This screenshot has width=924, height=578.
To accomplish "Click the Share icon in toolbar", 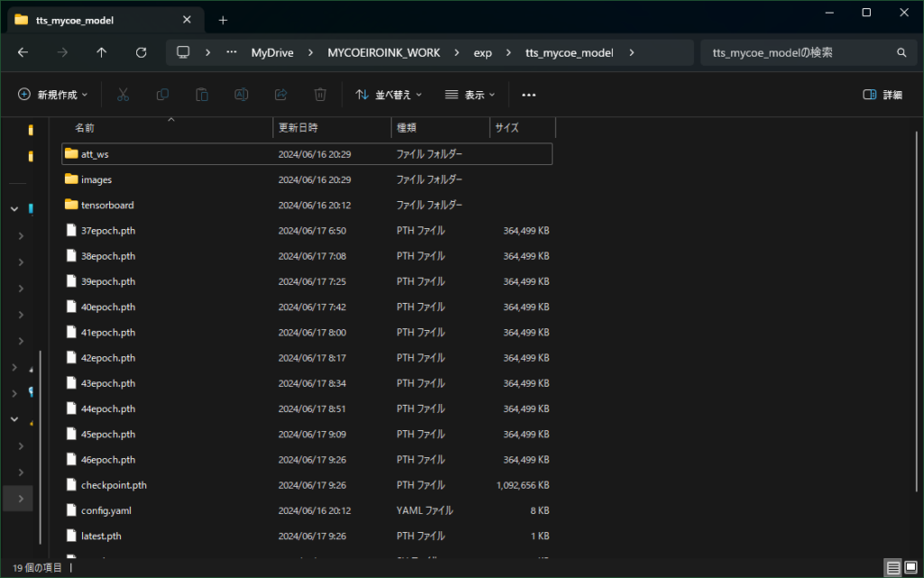I will point(281,95).
